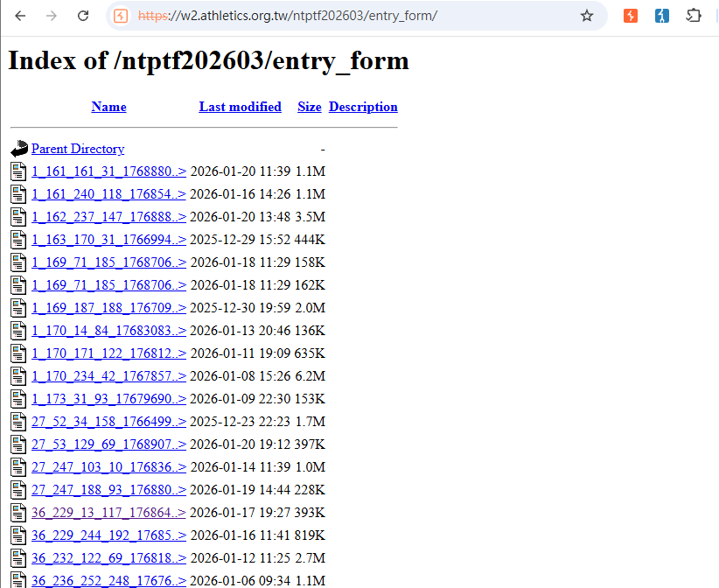This screenshot has height=588, width=719.
Task: Open file 1_161_240_118_176854
Action: point(108,194)
